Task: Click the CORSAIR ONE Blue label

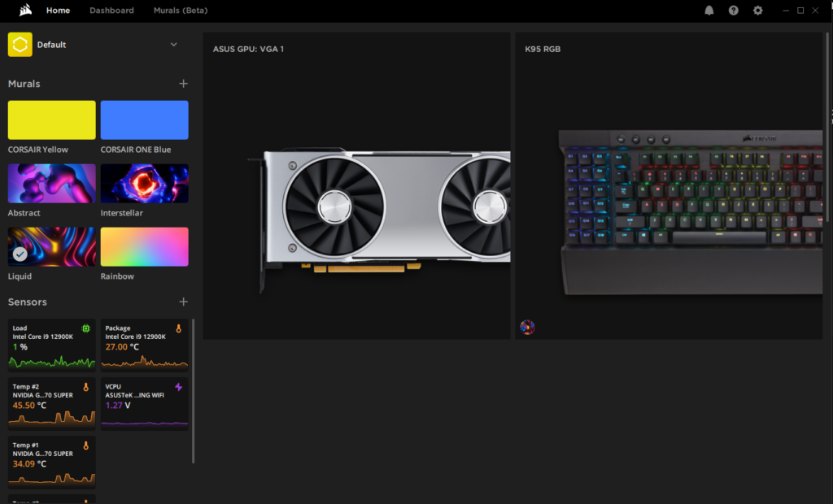Action: (136, 150)
